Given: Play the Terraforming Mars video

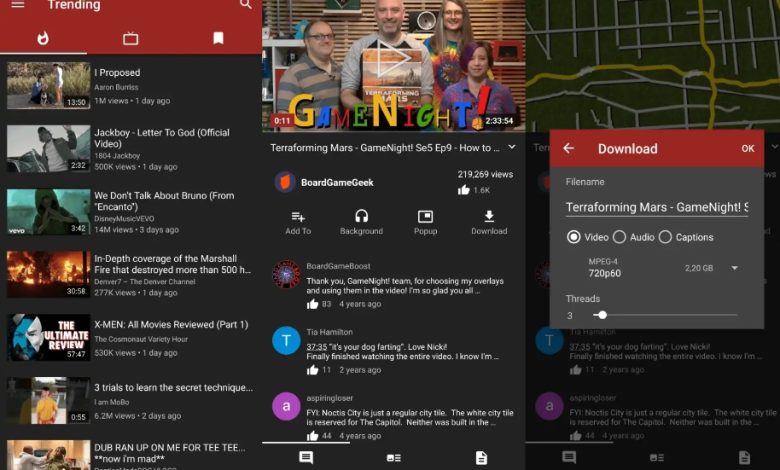Looking at the screenshot, I should pyautogui.click(x=392, y=58).
